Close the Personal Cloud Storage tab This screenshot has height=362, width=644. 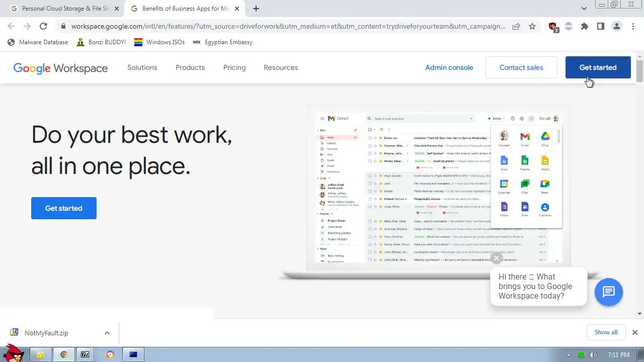click(x=116, y=9)
